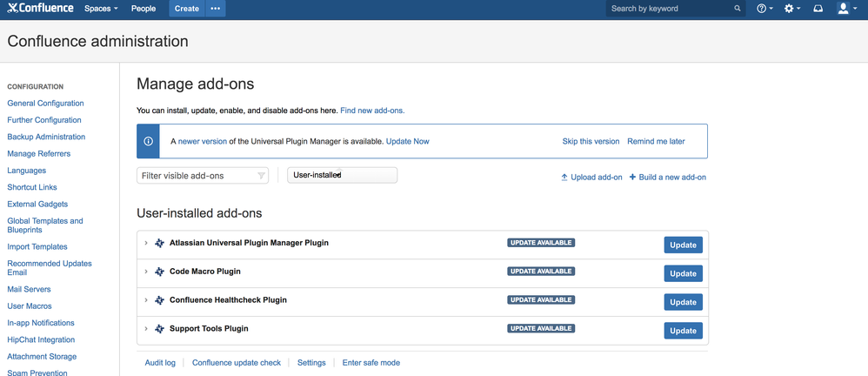Open the help question-mark menu
This screenshot has height=376, width=868.
click(x=765, y=9)
